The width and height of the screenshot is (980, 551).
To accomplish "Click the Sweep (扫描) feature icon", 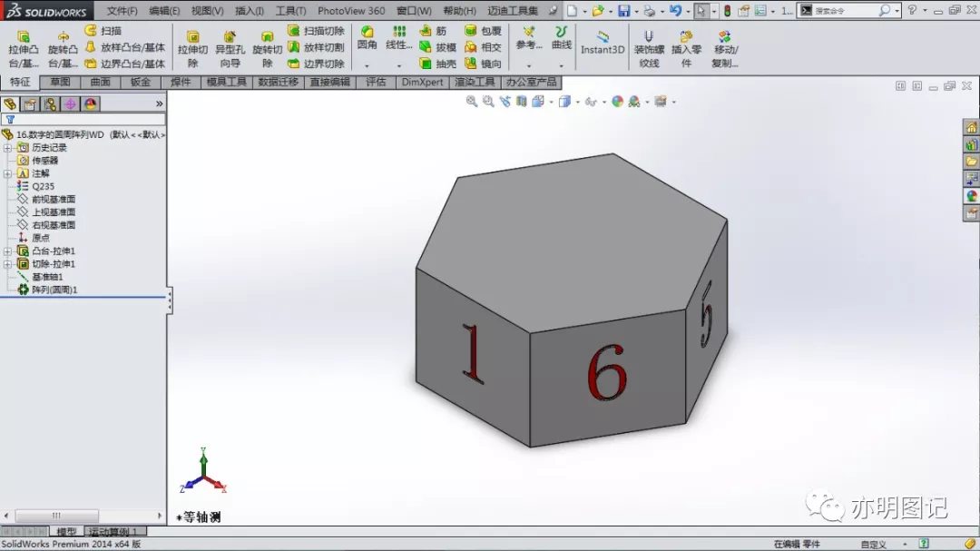I will pyautogui.click(x=91, y=31).
